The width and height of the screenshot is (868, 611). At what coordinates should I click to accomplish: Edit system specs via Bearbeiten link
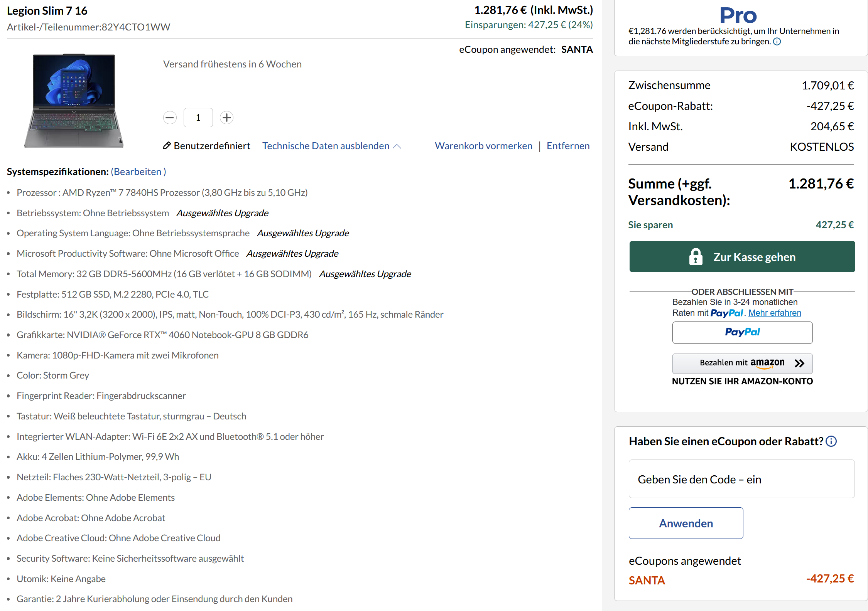coord(138,172)
